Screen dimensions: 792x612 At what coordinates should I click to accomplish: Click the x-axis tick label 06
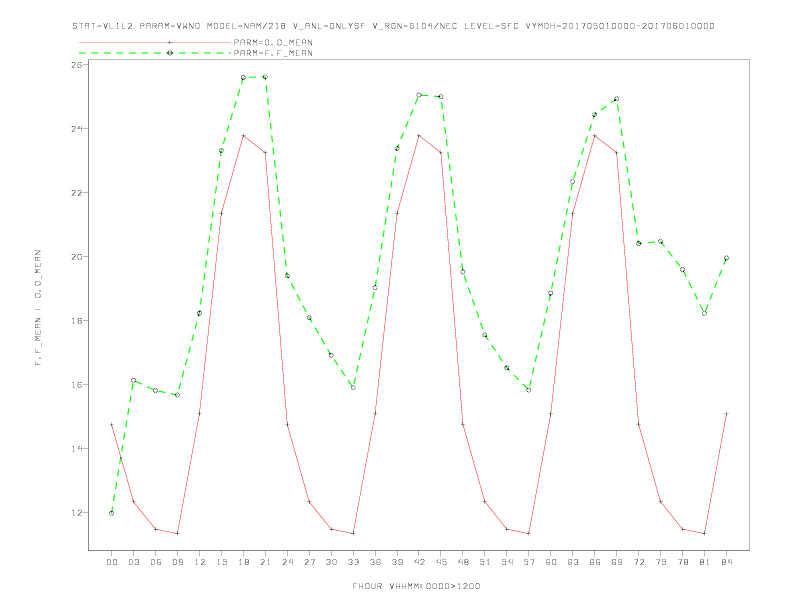(156, 562)
